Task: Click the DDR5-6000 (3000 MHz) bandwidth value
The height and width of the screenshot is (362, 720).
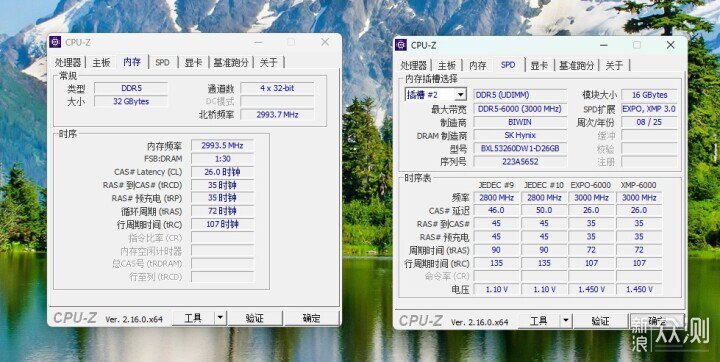Action: tap(520, 109)
